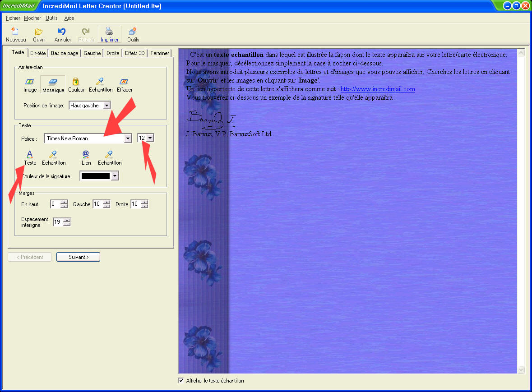The height and width of the screenshot is (392, 532).
Task: Open the Modifier menu
Action: pos(32,18)
